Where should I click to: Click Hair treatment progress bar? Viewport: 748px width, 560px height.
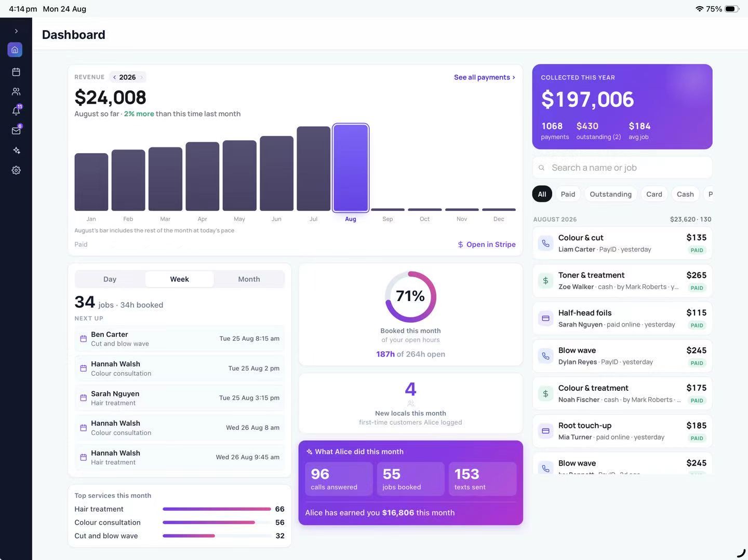tap(217, 509)
